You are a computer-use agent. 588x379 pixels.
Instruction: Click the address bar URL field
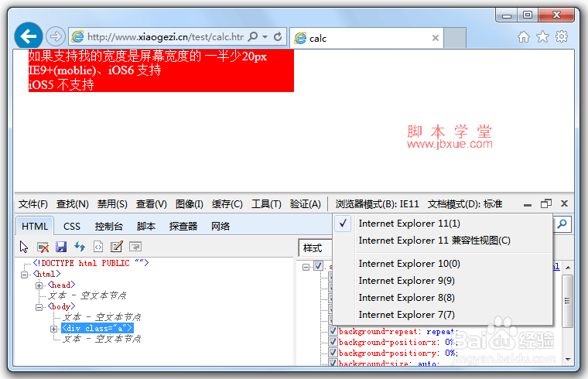pos(166,36)
